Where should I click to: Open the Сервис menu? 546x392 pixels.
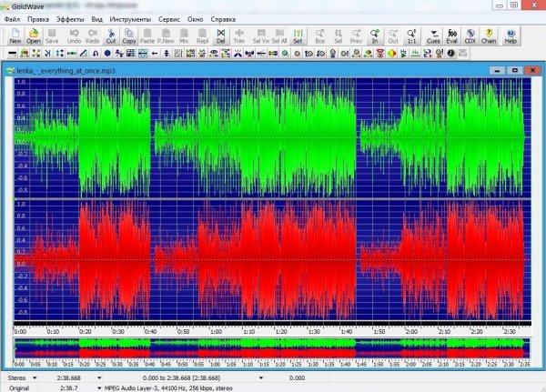tap(169, 19)
